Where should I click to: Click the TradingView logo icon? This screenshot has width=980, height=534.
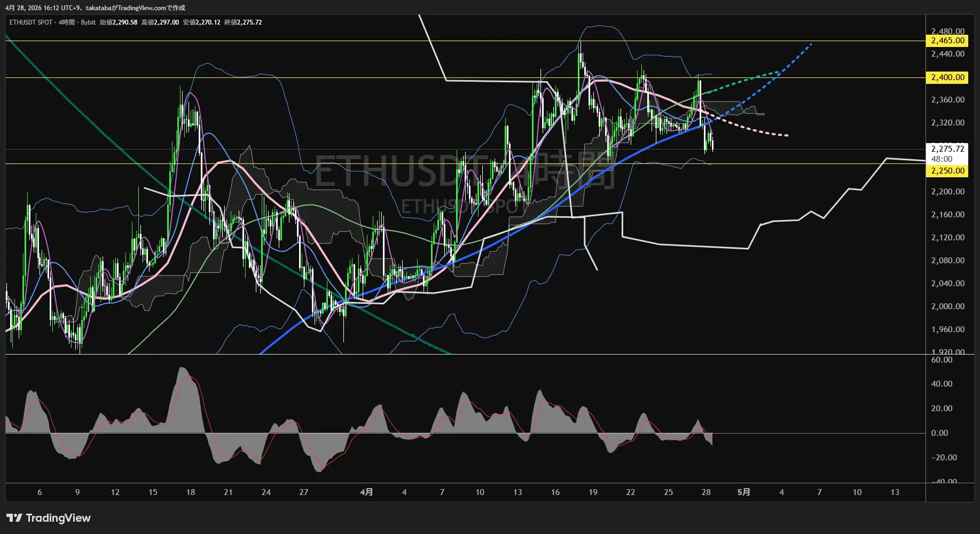[14, 518]
